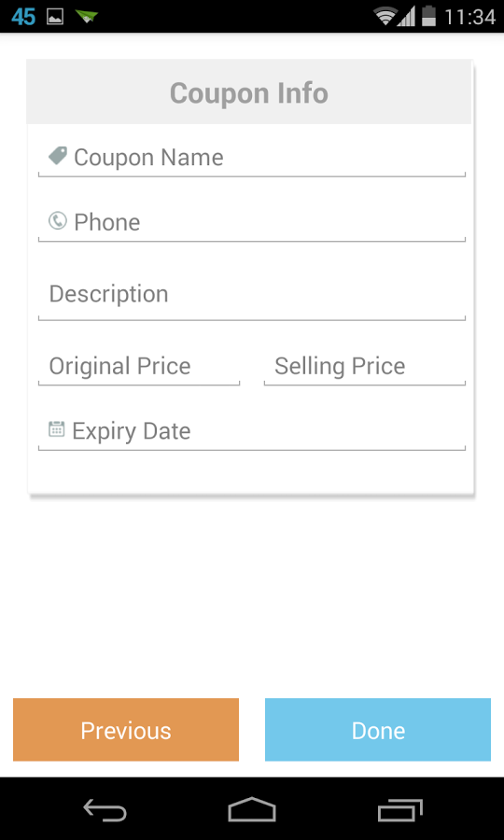Image resolution: width=504 pixels, height=840 pixels.
Task: Open the recent apps overview icon
Action: (400, 810)
